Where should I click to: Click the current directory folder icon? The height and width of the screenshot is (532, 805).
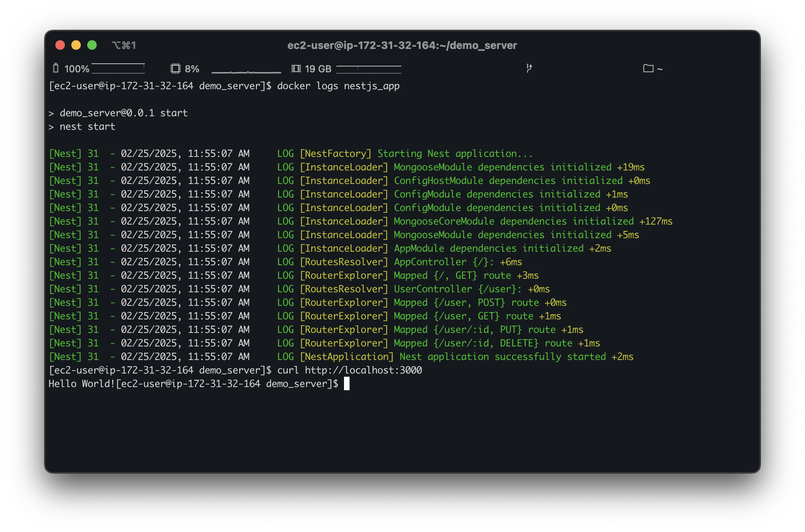(648, 68)
